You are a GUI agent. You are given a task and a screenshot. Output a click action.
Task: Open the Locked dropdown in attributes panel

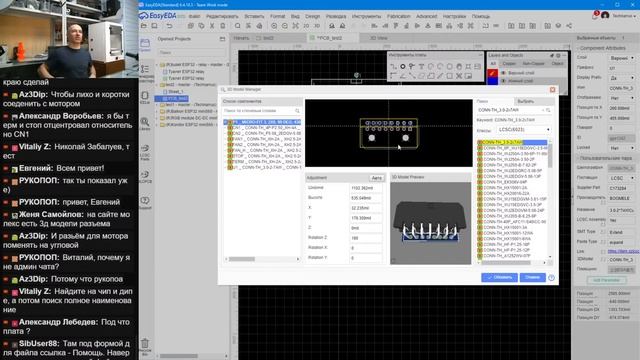pos(622,148)
